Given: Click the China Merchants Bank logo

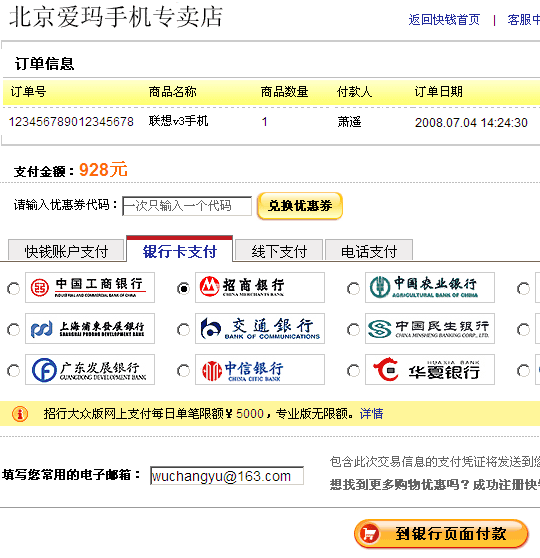Looking at the screenshot, I should [260, 288].
